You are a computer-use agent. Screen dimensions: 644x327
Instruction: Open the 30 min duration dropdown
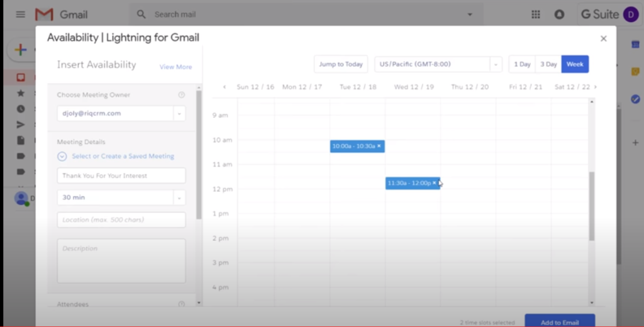coord(179,197)
